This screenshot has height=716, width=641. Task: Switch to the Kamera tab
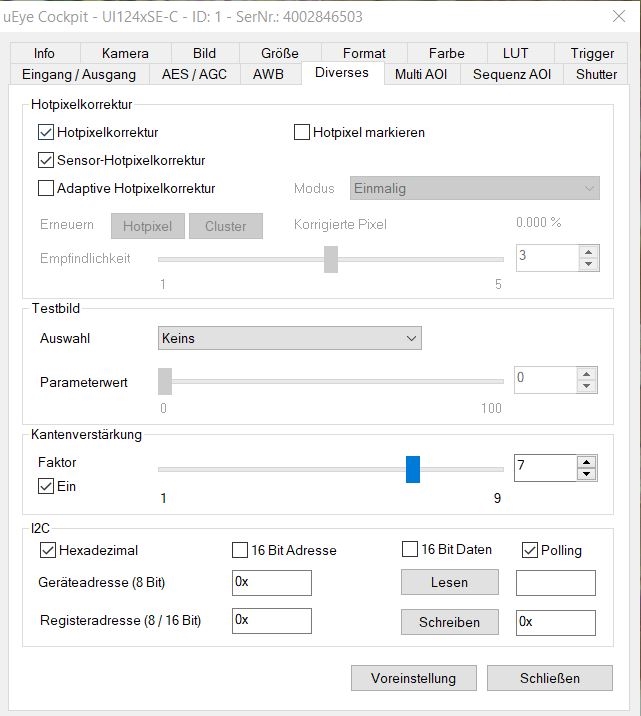(125, 53)
